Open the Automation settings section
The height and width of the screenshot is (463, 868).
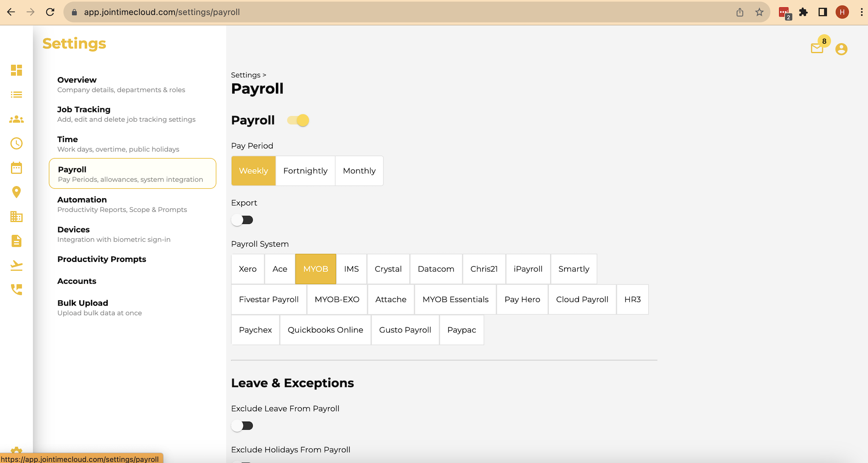point(82,199)
